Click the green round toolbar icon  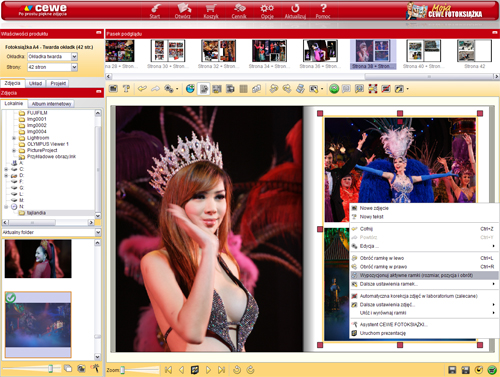[x=334, y=89]
